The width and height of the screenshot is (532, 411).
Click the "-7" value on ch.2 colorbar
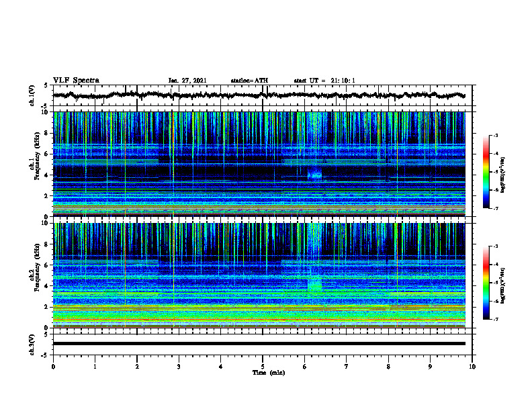coord(496,319)
